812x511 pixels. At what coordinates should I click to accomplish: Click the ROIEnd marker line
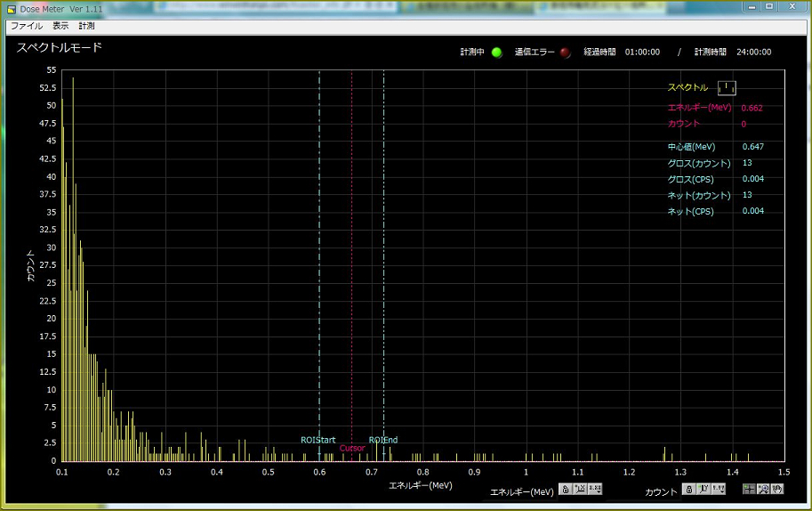[x=384, y=267]
